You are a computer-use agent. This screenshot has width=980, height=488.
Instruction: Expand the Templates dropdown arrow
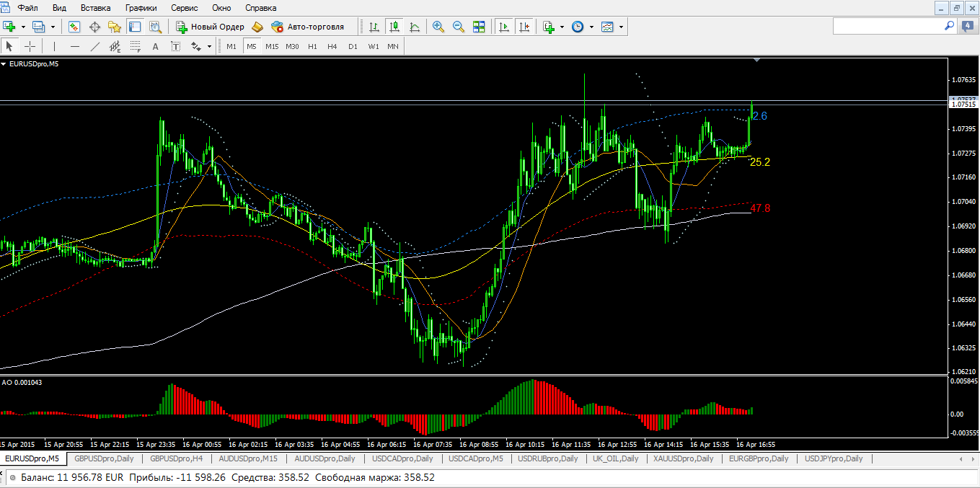(621, 27)
